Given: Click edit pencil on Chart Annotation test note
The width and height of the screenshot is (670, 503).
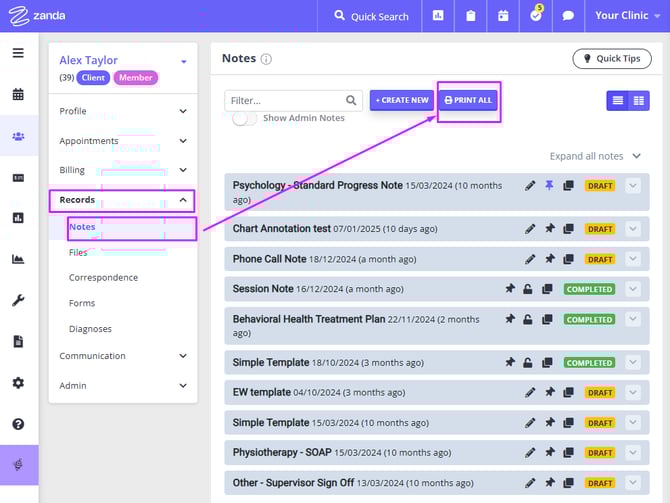Looking at the screenshot, I should point(530,229).
